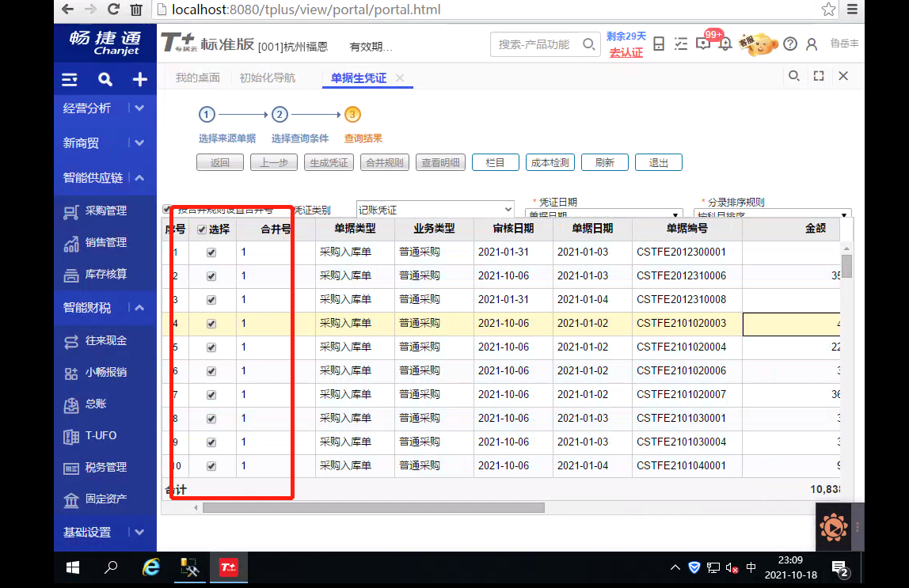Image resolution: width=909 pixels, height=588 pixels.
Task: Uncheck row 2 checkbox for CSTFE2012310006
Action: pos(211,276)
